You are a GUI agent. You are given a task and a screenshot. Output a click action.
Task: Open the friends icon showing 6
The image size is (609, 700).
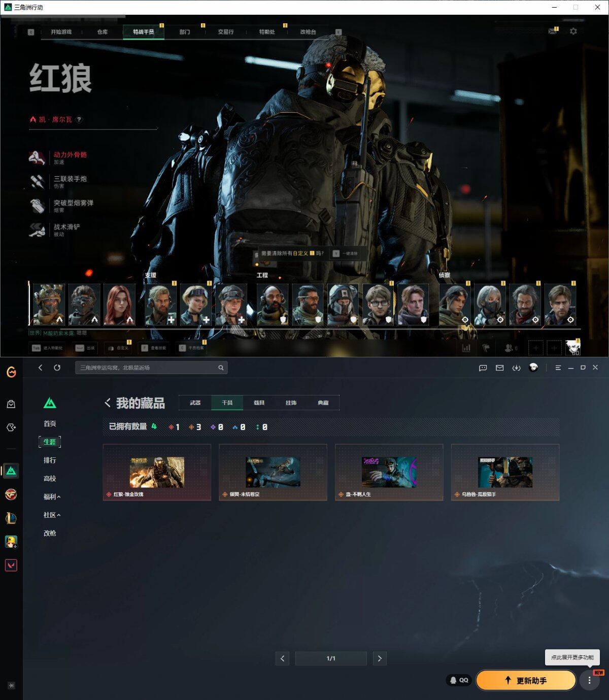pos(510,348)
